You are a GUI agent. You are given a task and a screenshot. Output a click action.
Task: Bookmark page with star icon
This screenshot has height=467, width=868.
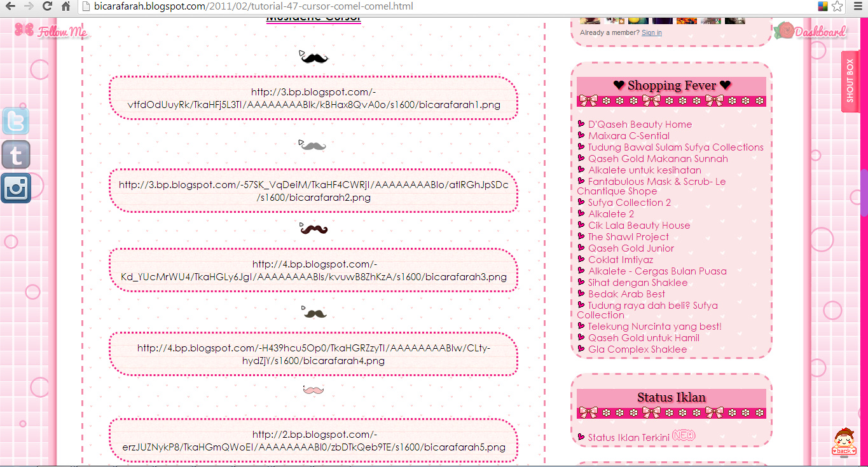pyautogui.click(x=837, y=6)
